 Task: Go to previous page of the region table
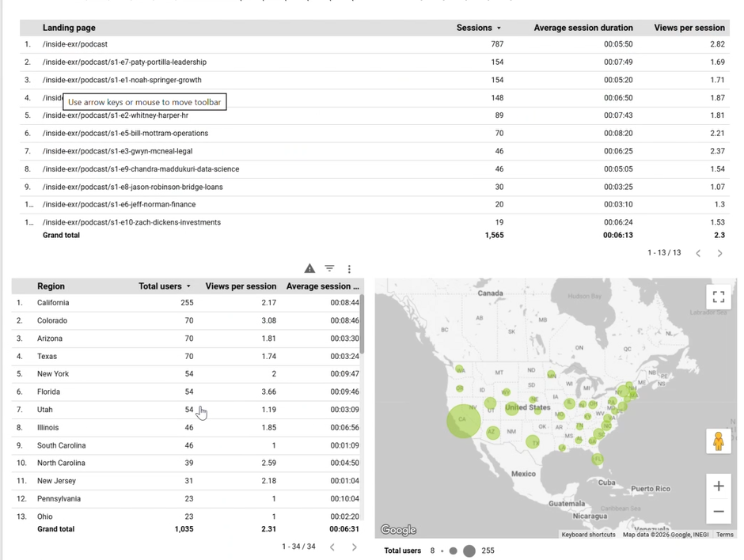coord(332,547)
